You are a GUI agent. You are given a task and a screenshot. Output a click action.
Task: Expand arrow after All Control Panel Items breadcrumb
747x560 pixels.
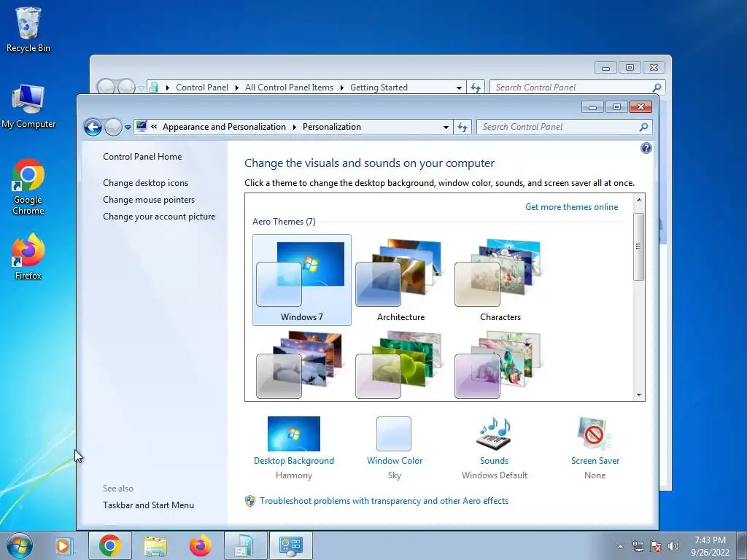342,87
